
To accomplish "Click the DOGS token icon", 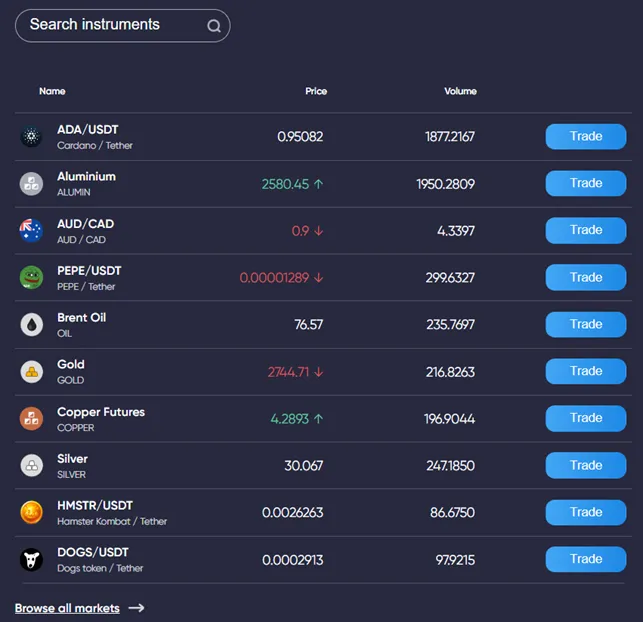I will point(32,560).
